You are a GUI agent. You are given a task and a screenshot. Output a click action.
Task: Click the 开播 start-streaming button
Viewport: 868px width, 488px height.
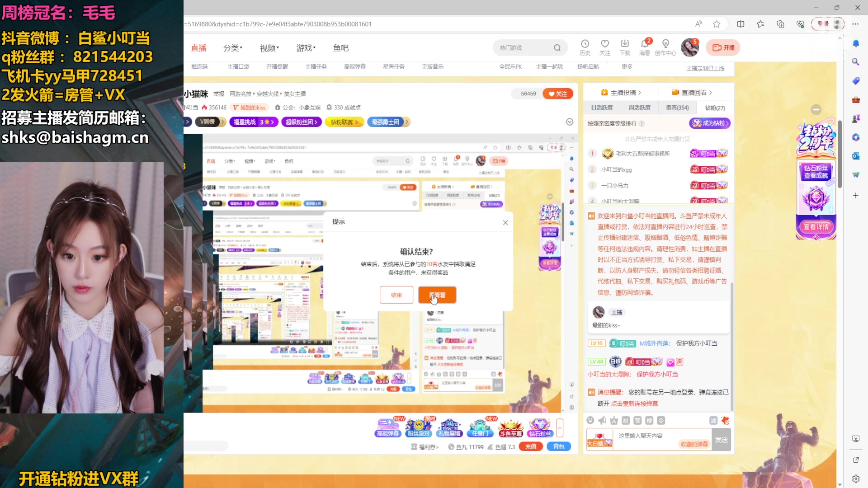point(723,47)
